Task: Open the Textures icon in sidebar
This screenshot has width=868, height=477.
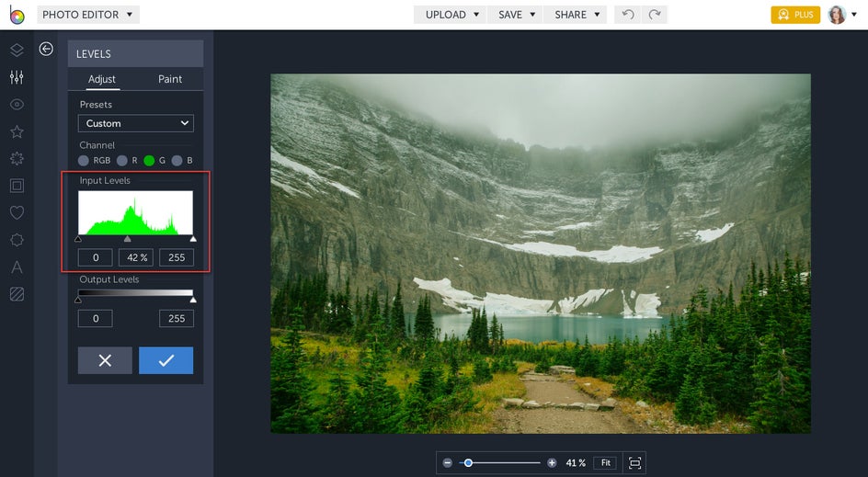Action: (17, 294)
